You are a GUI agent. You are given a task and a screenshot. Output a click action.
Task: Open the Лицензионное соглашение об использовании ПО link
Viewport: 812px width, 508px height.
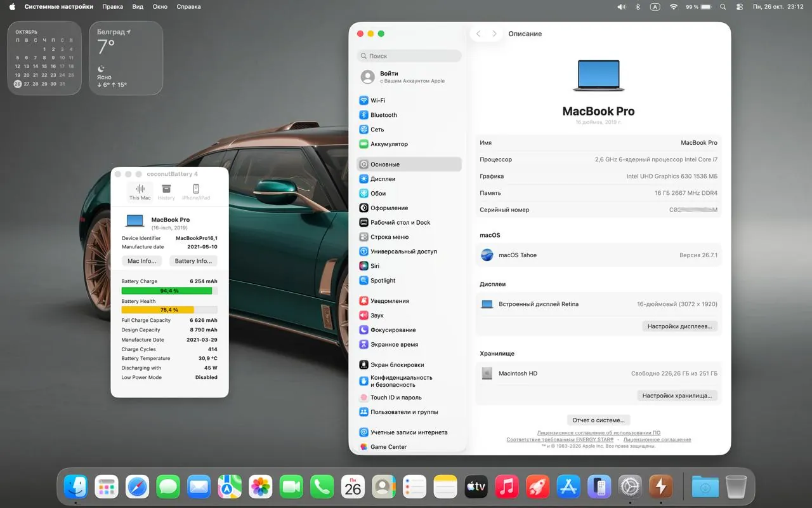(599, 433)
